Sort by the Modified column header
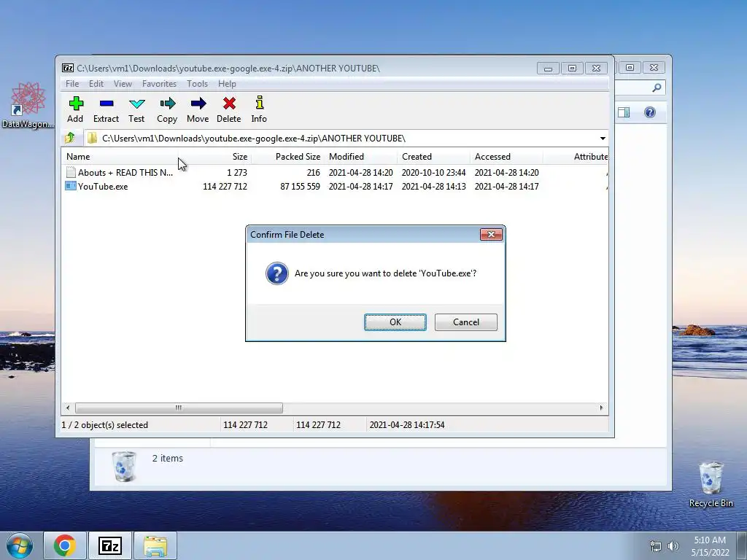747x560 pixels. click(x=360, y=157)
